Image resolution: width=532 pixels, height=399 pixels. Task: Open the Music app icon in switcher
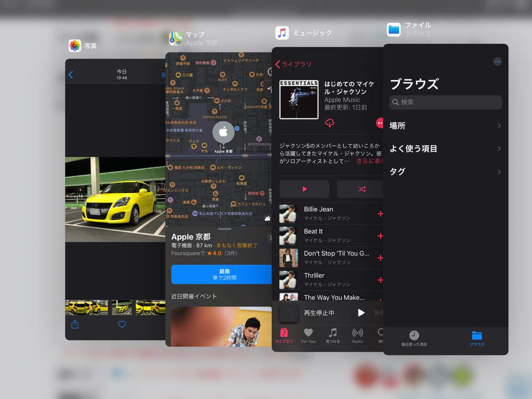[282, 33]
